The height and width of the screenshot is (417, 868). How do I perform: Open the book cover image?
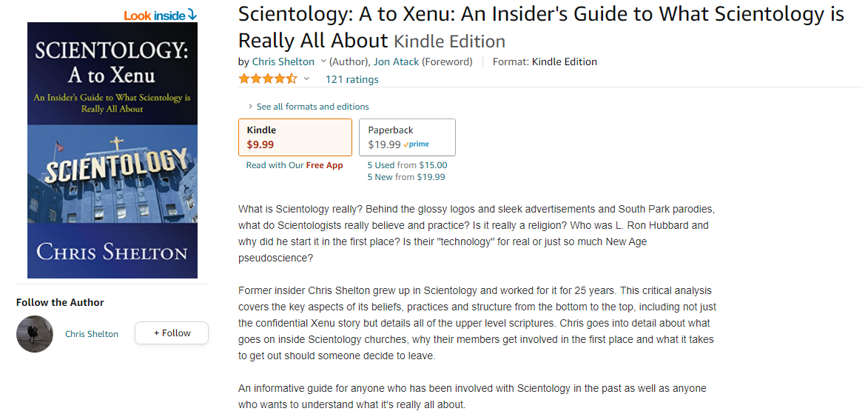coord(112,150)
